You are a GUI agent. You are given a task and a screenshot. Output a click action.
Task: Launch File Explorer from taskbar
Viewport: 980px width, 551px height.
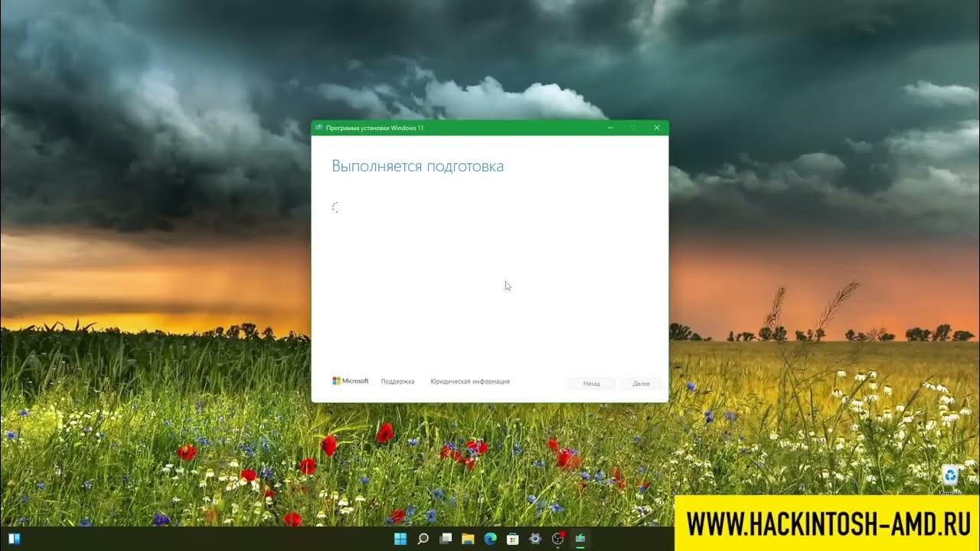[468, 539]
